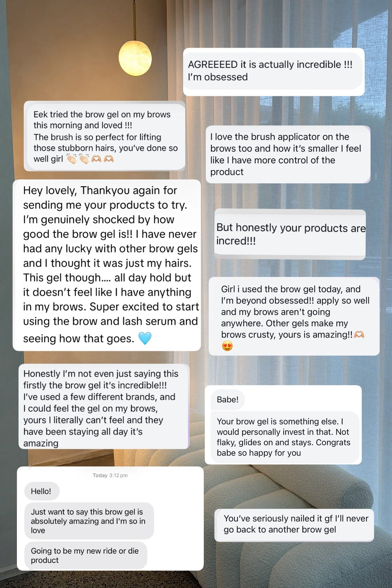Click the heart hands emoji after "yours is amazing!!"
This screenshot has height=588, width=392.
[x=359, y=334]
